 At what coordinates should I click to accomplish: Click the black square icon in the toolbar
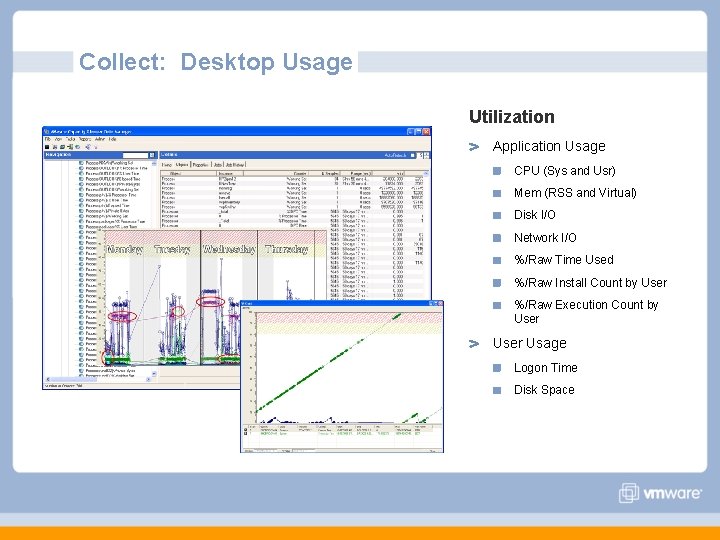click(x=47, y=147)
